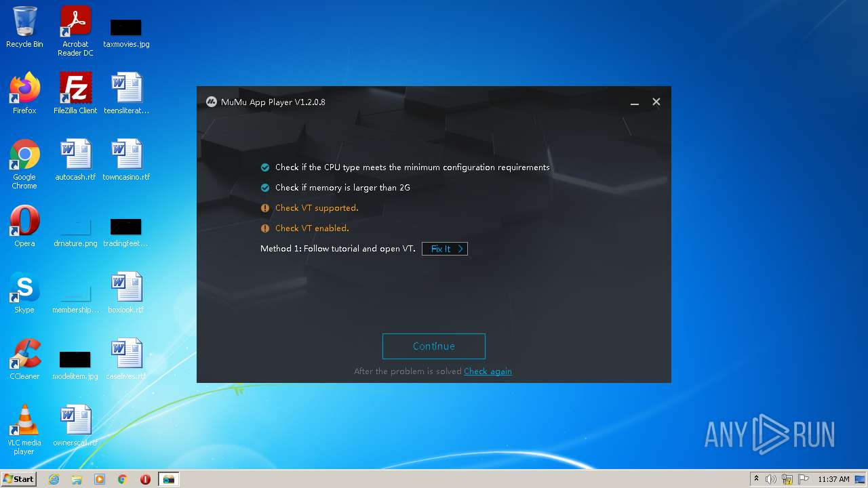868x488 pixels.
Task: Open Opera from the taskbar
Action: 145,479
